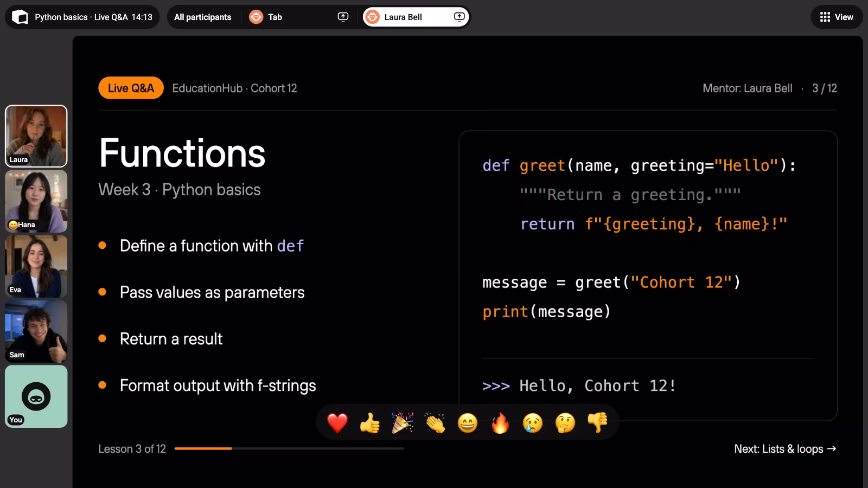This screenshot has height=488, width=868.
Task: Select the Laura Bell shared screen tab
Action: 416,17
